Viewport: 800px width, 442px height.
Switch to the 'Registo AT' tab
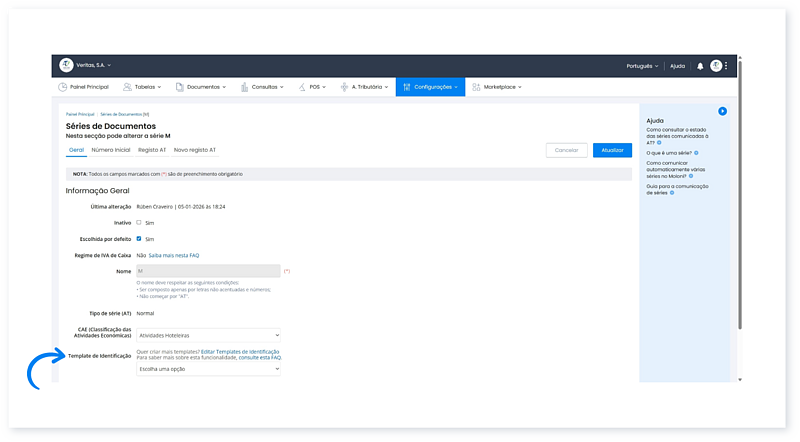click(152, 149)
